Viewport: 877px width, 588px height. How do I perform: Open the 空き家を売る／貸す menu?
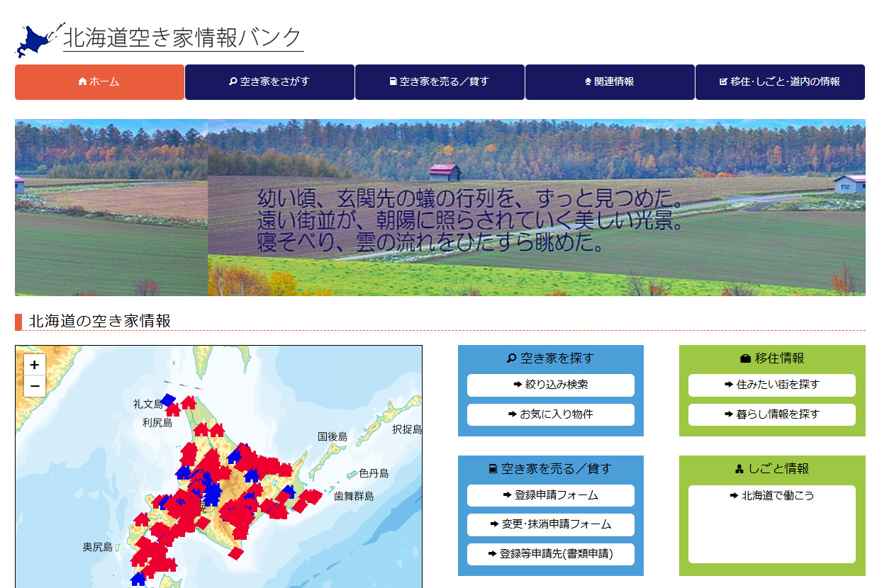coord(440,81)
